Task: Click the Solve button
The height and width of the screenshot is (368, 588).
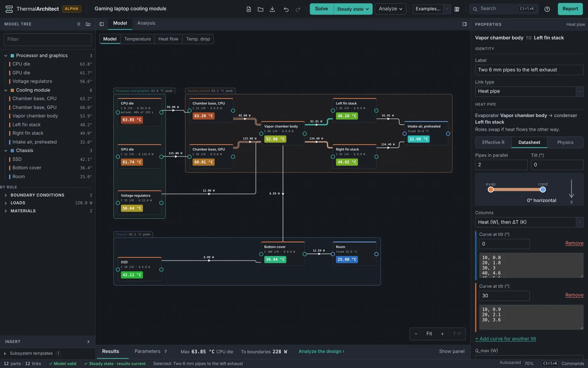Action: point(322,9)
